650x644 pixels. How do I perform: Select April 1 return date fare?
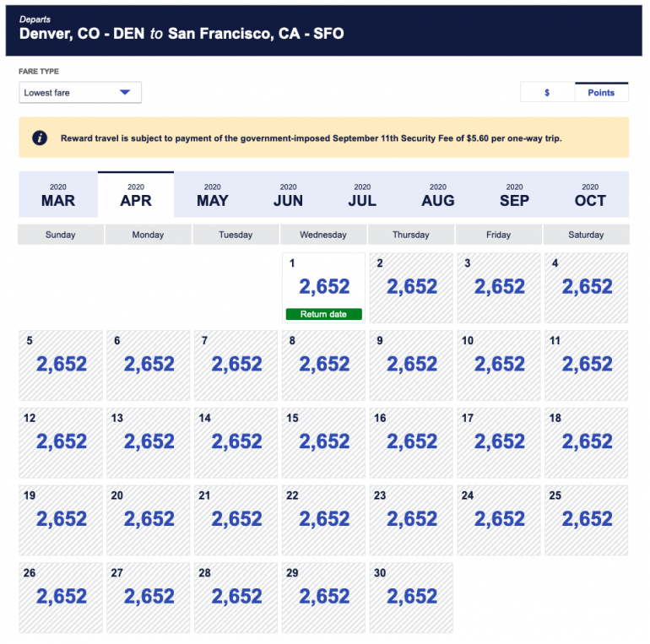coord(324,288)
